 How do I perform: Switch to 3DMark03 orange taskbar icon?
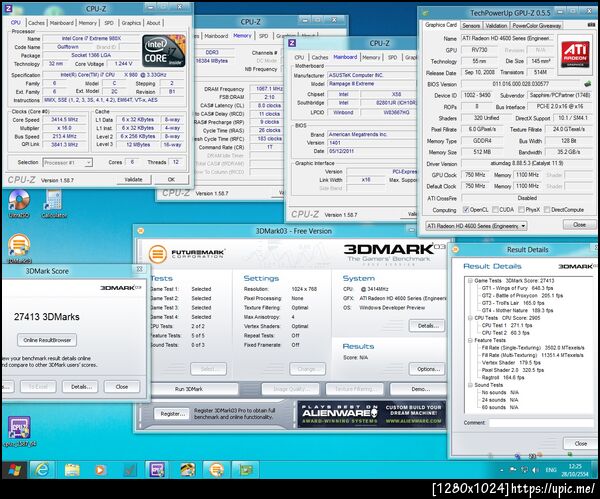216,470
